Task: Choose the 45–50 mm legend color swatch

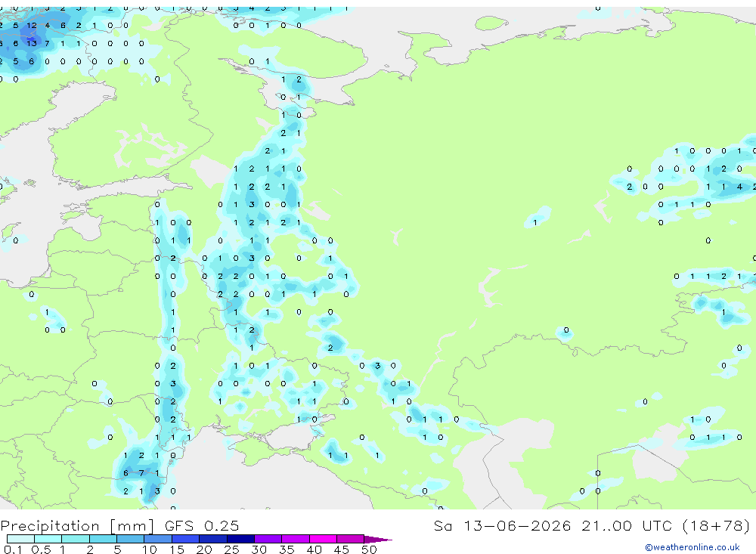Action: [351, 539]
